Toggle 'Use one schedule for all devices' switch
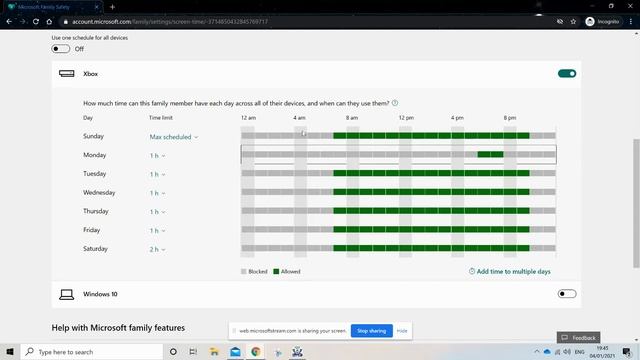Image resolution: width=640 pixels, height=360 pixels. tap(60, 49)
